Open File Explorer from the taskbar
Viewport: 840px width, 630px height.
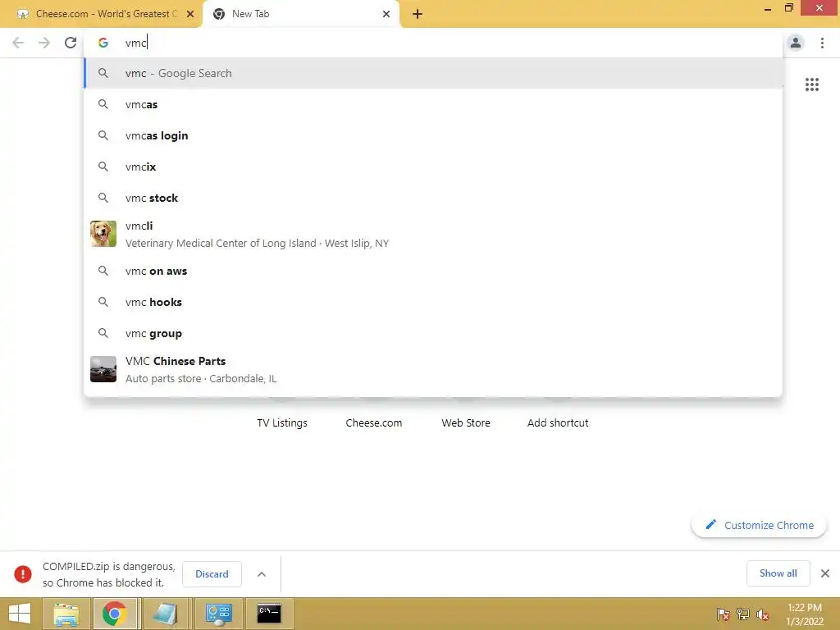tap(66, 614)
